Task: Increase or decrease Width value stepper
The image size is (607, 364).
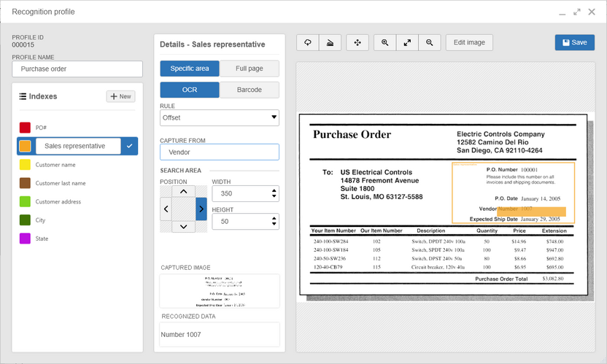Action: [x=274, y=193]
